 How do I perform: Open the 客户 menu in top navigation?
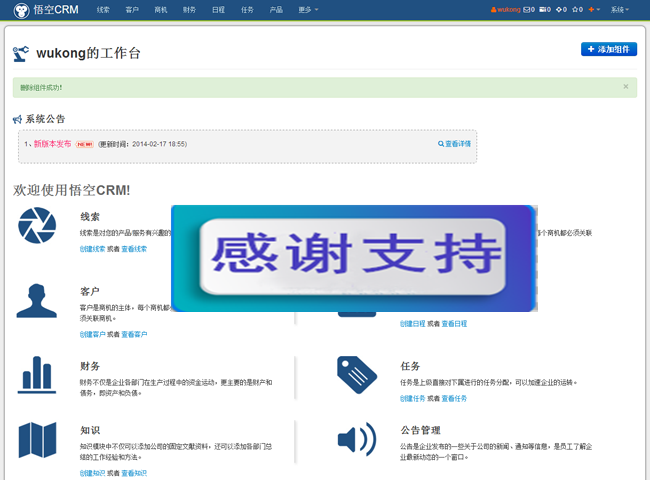click(x=132, y=10)
